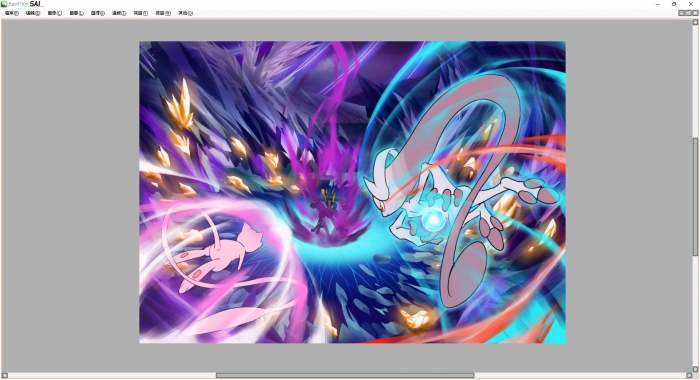Click the vertical scrollbar thumb
The image size is (700, 380).
(695, 196)
